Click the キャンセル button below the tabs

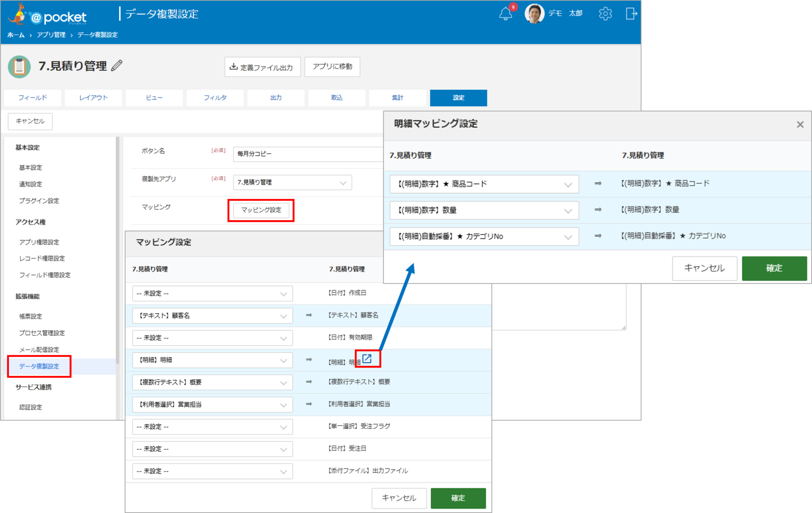coord(30,121)
